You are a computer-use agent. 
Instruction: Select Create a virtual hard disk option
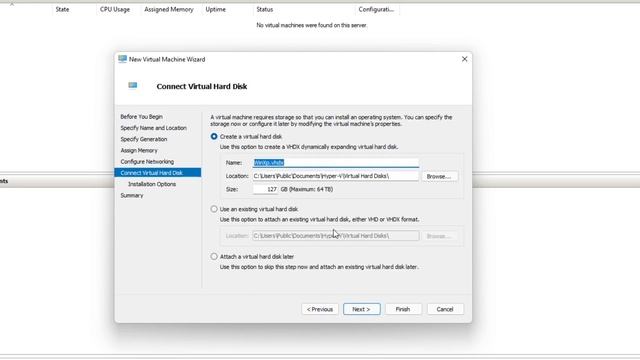[x=214, y=136]
